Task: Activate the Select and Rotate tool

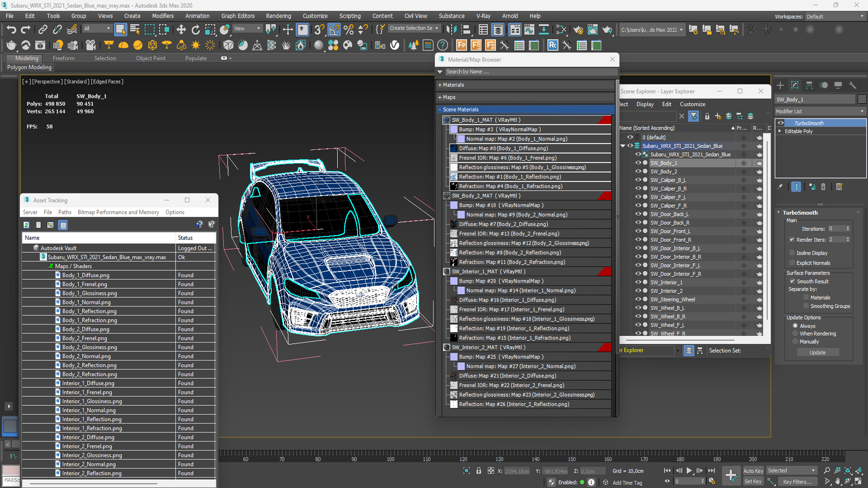Action: (x=195, y=30)
